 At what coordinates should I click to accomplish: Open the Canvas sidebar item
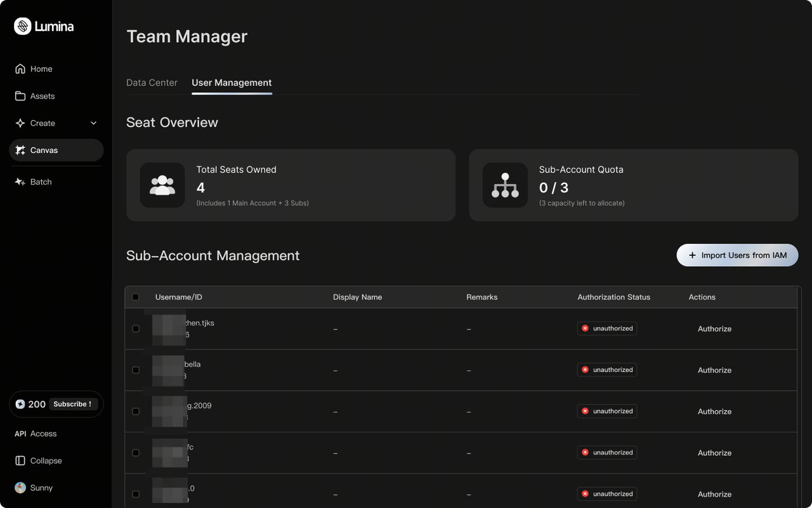point(56,150)
